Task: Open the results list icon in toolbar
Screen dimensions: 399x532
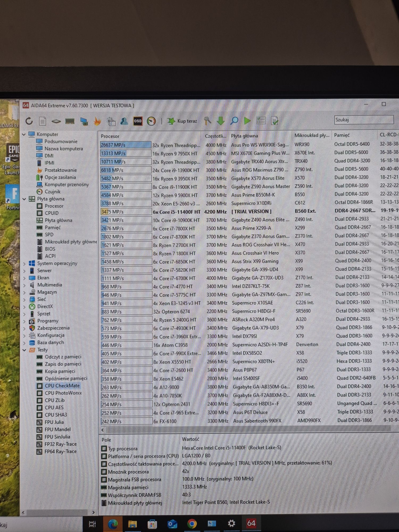Action: click(261, 120)
